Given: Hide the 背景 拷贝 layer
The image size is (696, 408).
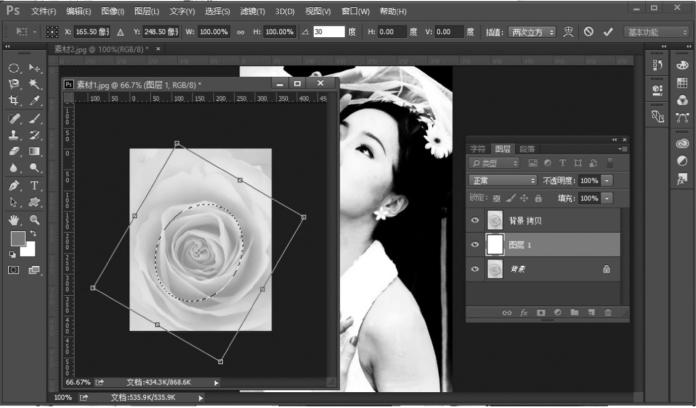Looking at the screenshot, I should (x=476, y=220).
